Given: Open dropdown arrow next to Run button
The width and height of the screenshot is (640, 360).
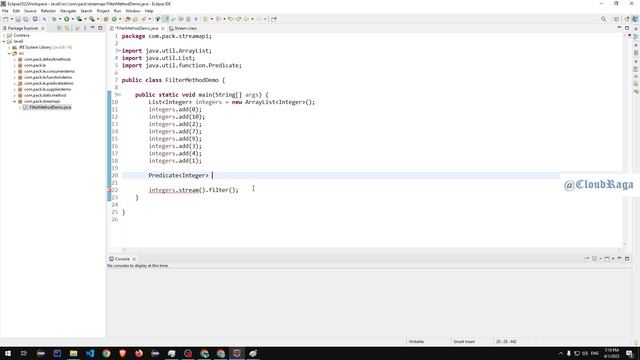Looking at the screenshot, I should click(73, 19).
